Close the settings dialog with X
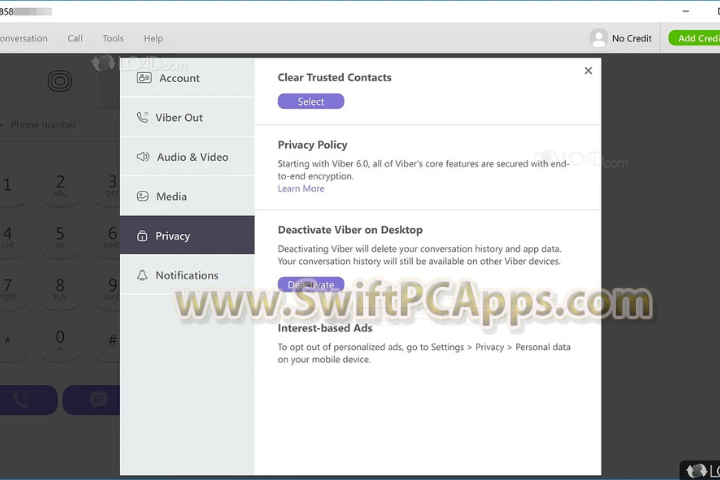Image resolution: width=720 pixels, height=480 pixels. pyautogui.click(x=588, y=70)
